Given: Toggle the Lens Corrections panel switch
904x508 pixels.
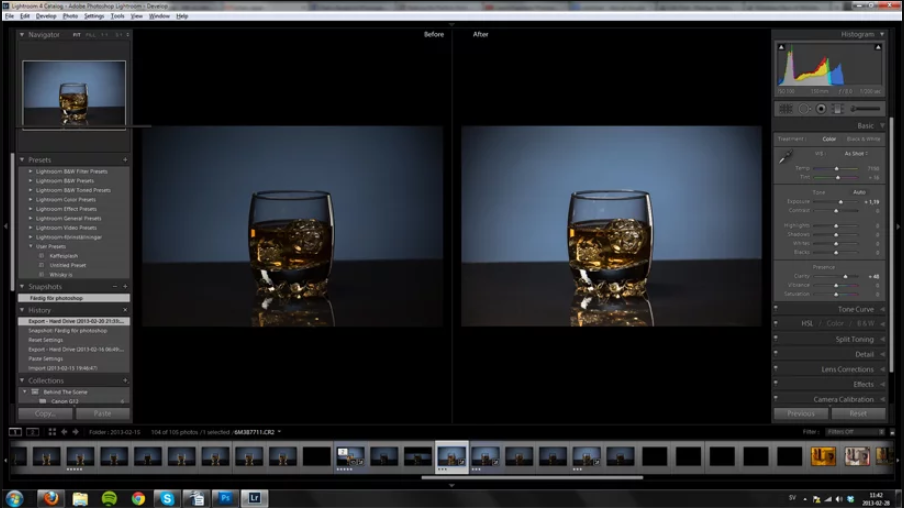Looking at the screenshot, I should point(775,368).
